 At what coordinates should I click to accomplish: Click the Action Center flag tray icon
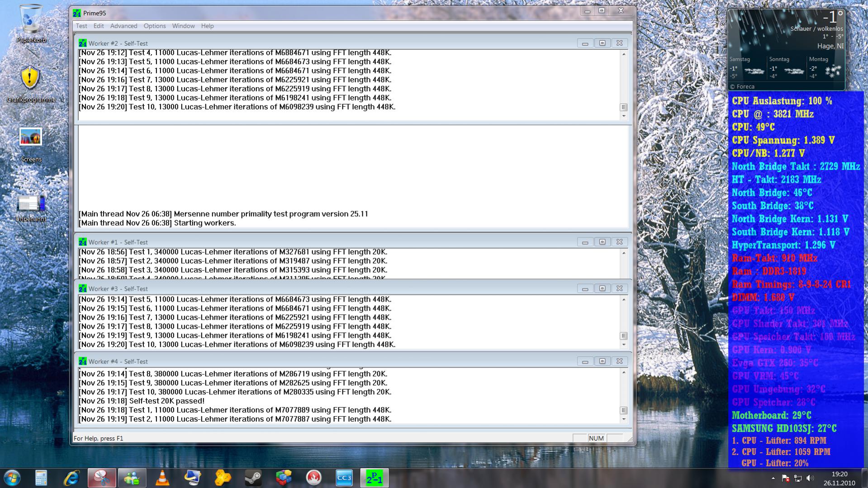(x=785, y=478)
